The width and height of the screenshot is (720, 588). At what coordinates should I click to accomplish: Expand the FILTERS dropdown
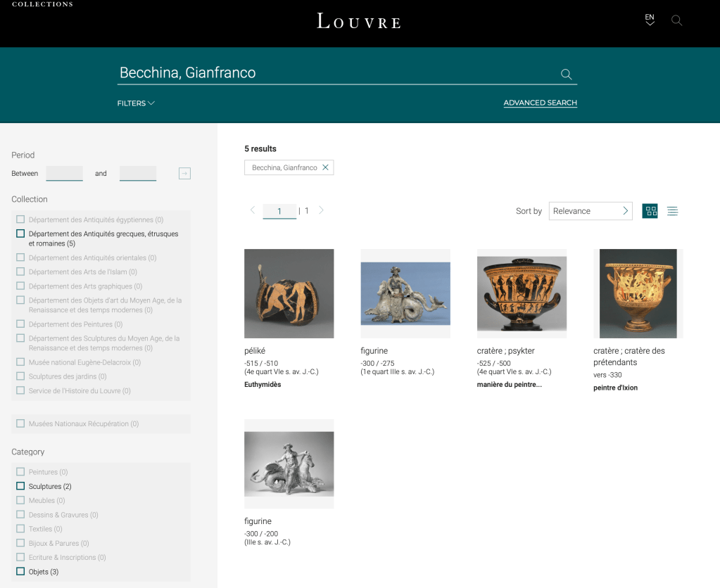136,103
